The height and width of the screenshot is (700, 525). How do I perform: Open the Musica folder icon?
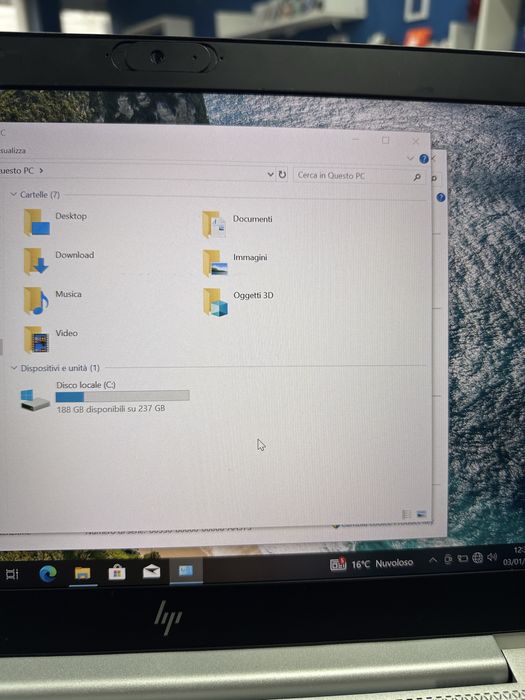[36, 300]
